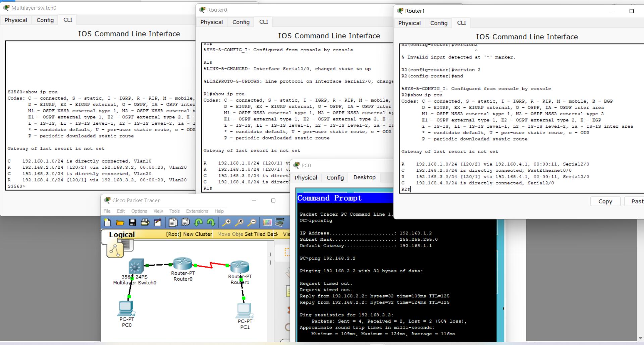
Task: Click the R1# prompt in Router0 CLI
Action: tap(208, 188)
